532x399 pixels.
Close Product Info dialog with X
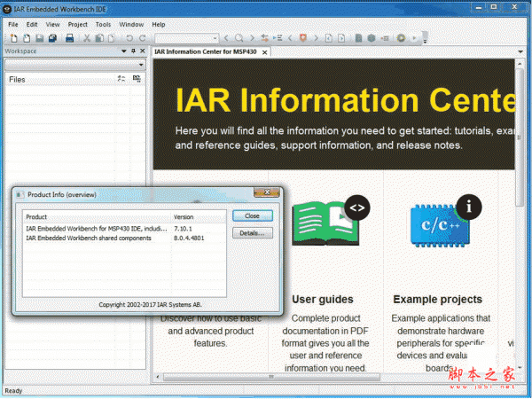click(267, 192)
